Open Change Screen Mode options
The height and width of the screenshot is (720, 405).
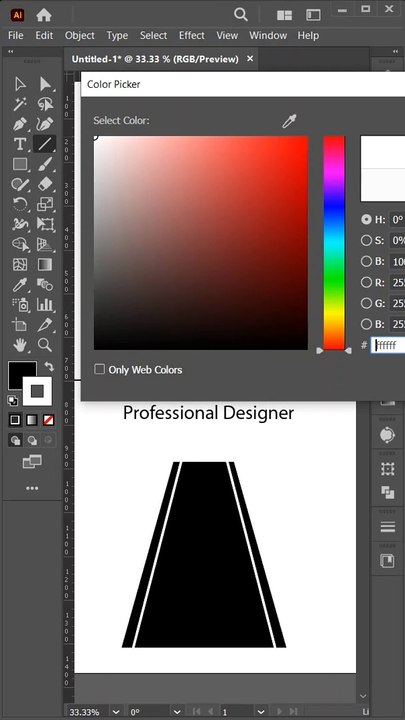pyautogui.click(x=32, y=461)
